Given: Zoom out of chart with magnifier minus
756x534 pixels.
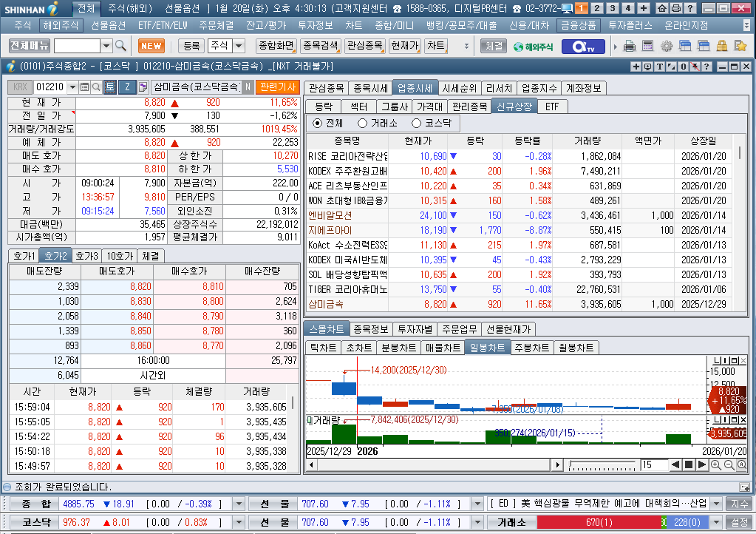Looking at the screenshot, I should click(x=729, y=465).
